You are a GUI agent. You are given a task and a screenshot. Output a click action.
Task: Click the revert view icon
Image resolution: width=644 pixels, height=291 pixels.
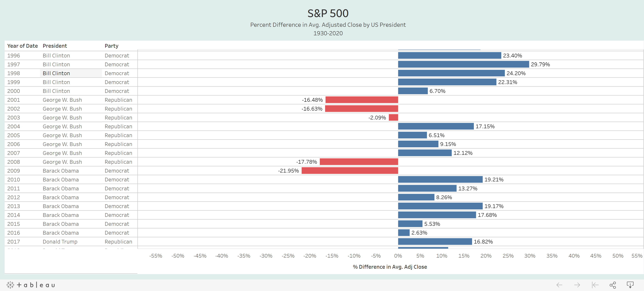point(595,285)
